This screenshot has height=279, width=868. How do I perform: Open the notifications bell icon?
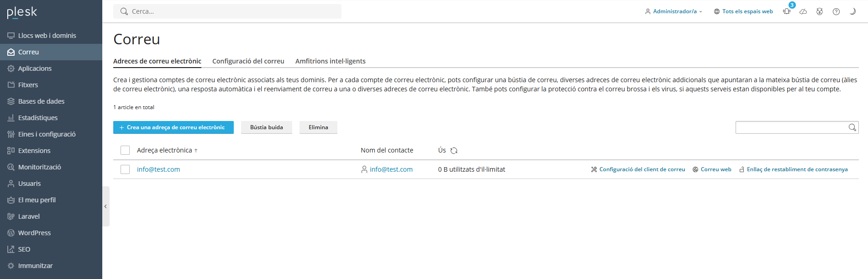click(x=787, y=11)
